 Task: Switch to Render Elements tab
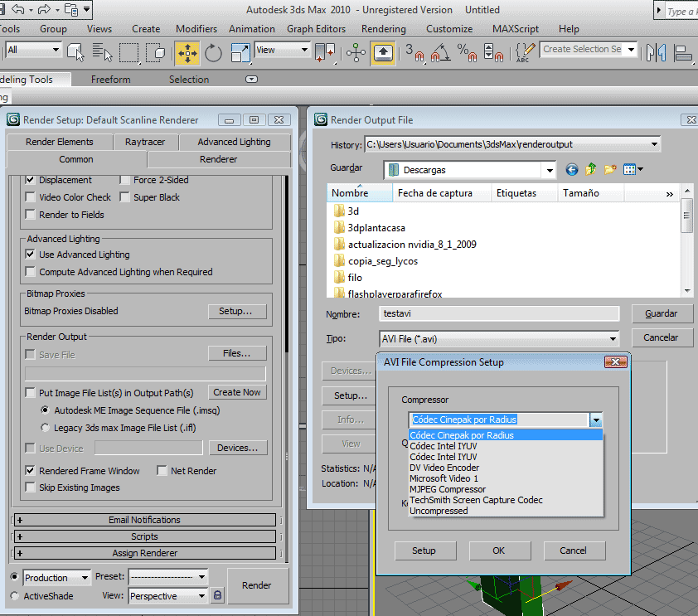click(x=60, y=142)
